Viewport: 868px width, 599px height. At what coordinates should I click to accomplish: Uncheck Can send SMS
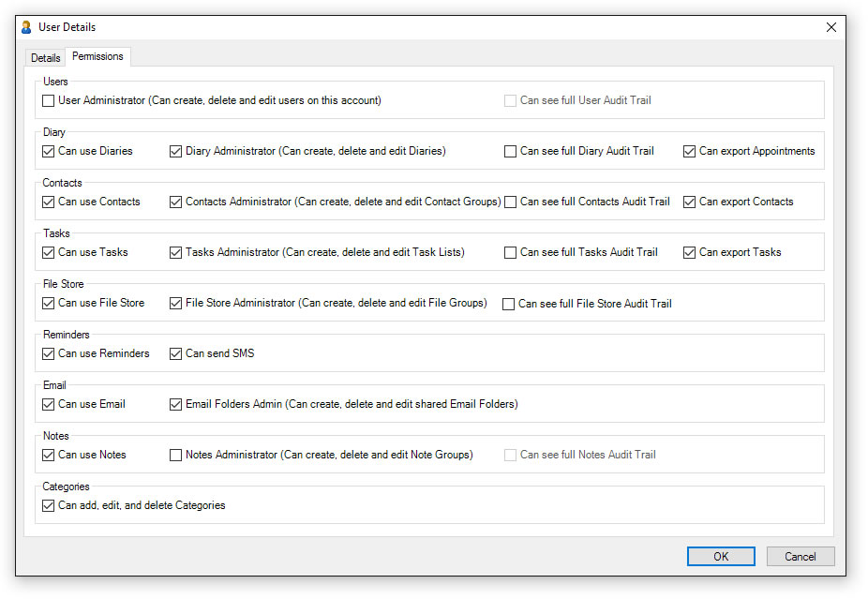pyautogui.click(x=176, y=353)
